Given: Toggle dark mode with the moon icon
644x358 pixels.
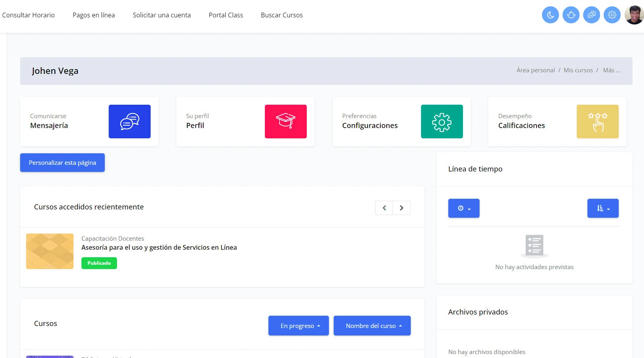Looking at the screenshot, I should (x=550, y=15).
